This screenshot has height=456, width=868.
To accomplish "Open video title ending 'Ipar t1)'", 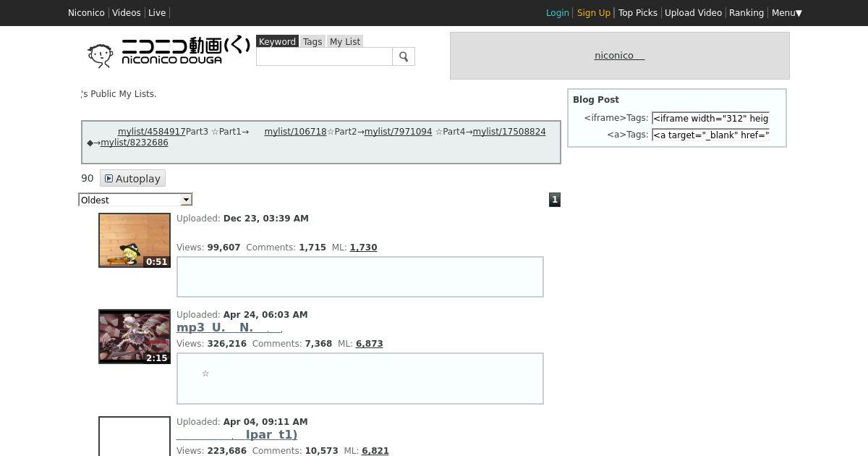I will pos(237,435).
